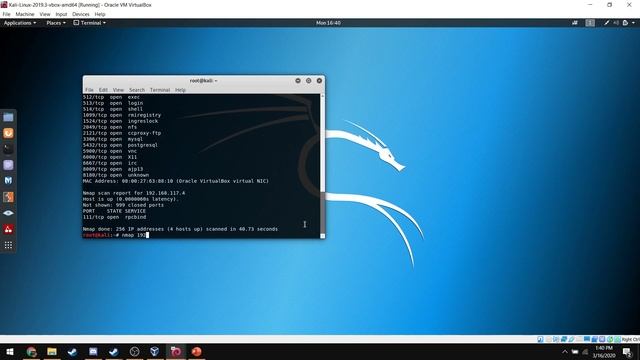This screenshot has height=360, width=640.
Task: Open the terminal window title dropdown arrow
Action: coord(216,81)
